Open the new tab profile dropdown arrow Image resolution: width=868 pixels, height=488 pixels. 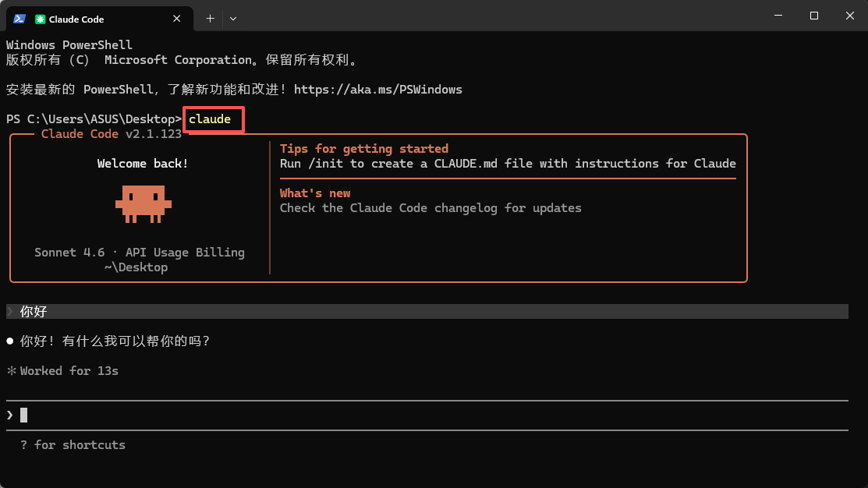point(233,19)
